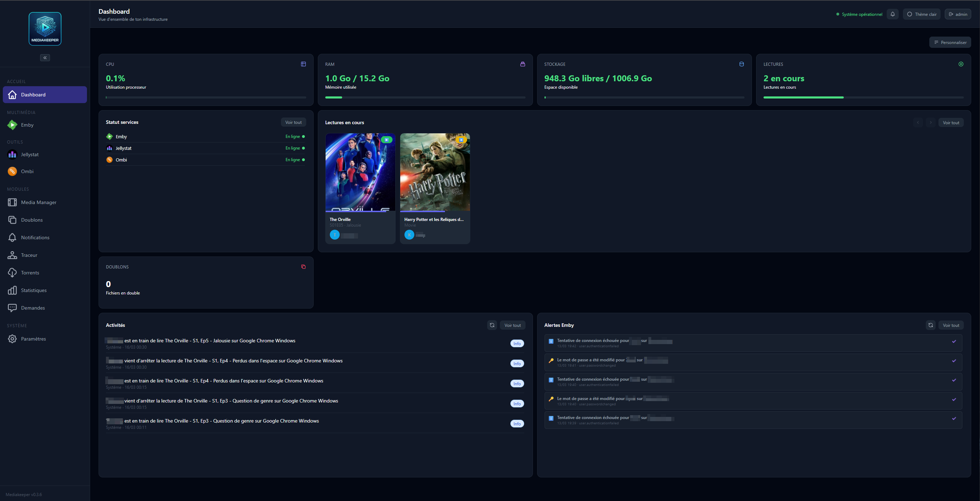Screen dimensions: 980x501
Task: Check off second password-changed alert
Action: pos(954,399)
